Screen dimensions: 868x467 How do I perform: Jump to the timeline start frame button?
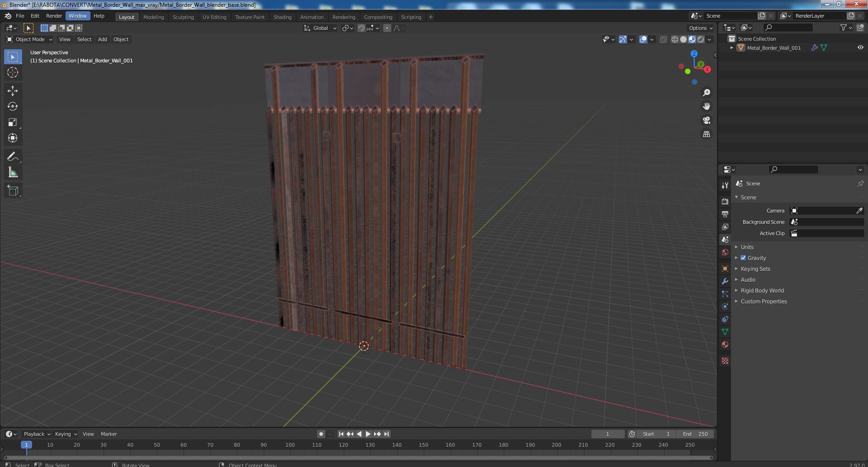pos(341,434)
